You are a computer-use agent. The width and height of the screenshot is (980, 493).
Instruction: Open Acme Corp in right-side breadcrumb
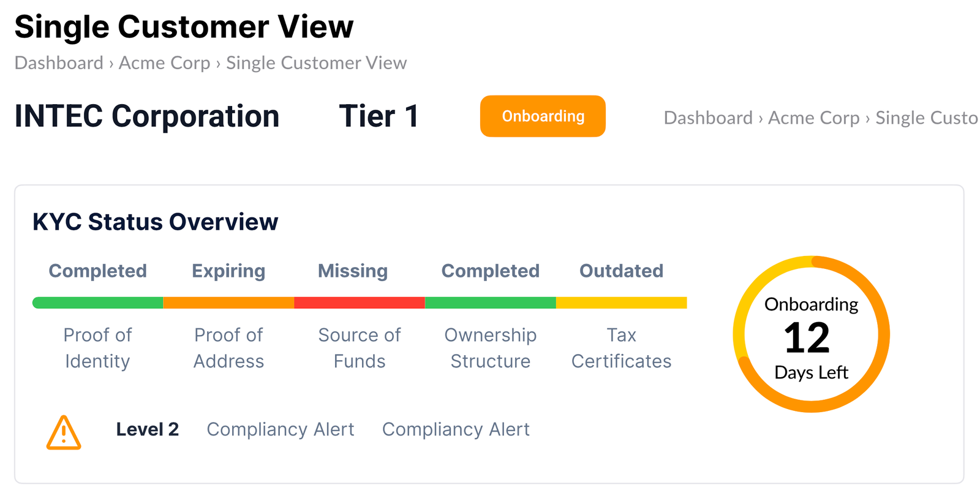pyautogui.click(x=814, y=118)
